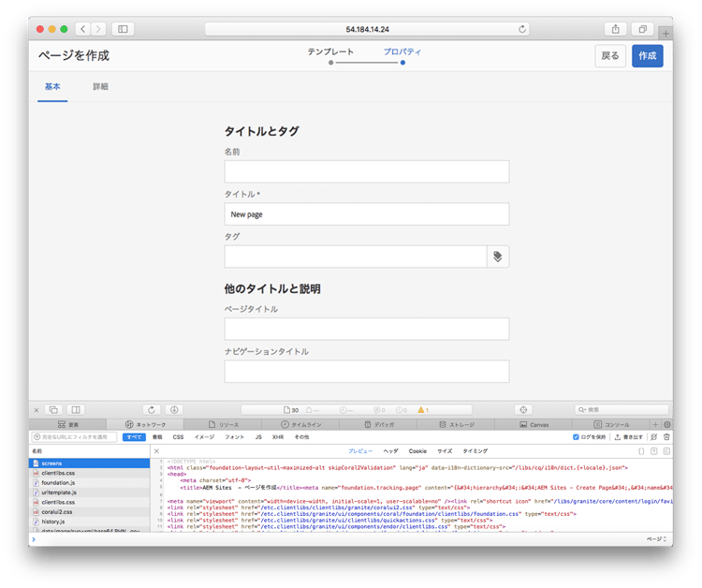Screen dimensions: 702x588
Task: Click the Safari forward arrow
Action: pos(98,29)
